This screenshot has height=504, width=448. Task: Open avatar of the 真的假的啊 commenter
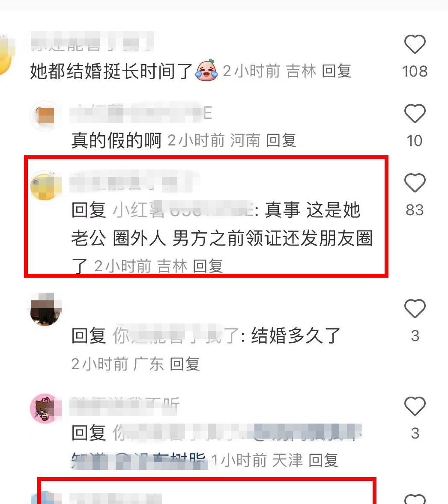click(x=45, y=116)
